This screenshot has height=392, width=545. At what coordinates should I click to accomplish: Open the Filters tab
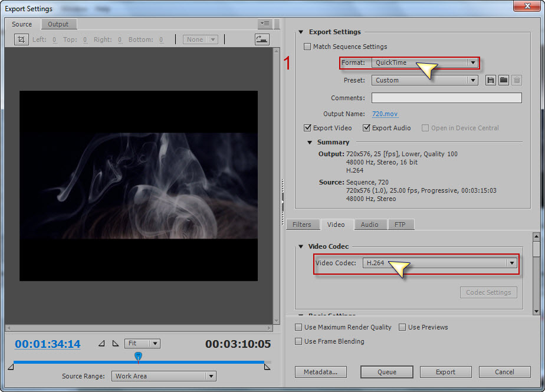(302, 225)
